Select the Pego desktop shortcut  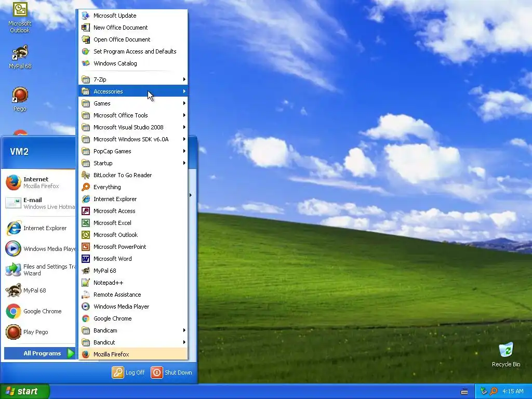[x=20, y=99]
